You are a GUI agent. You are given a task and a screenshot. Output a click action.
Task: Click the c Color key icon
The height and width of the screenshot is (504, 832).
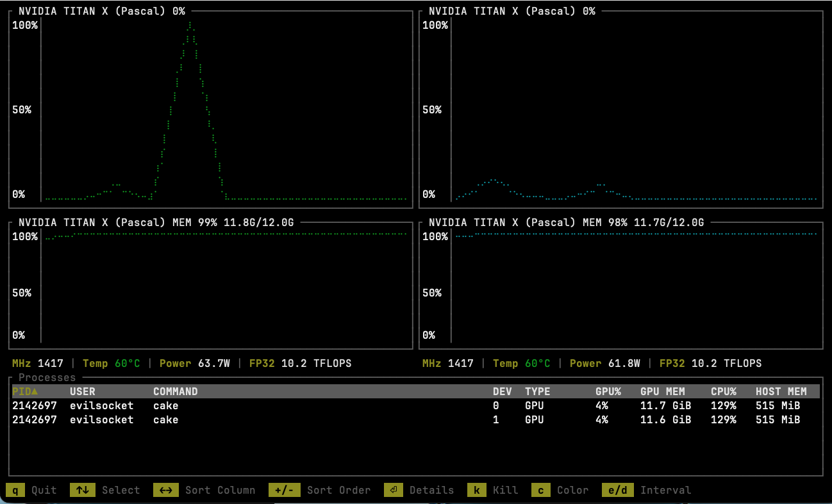(540, 490)
